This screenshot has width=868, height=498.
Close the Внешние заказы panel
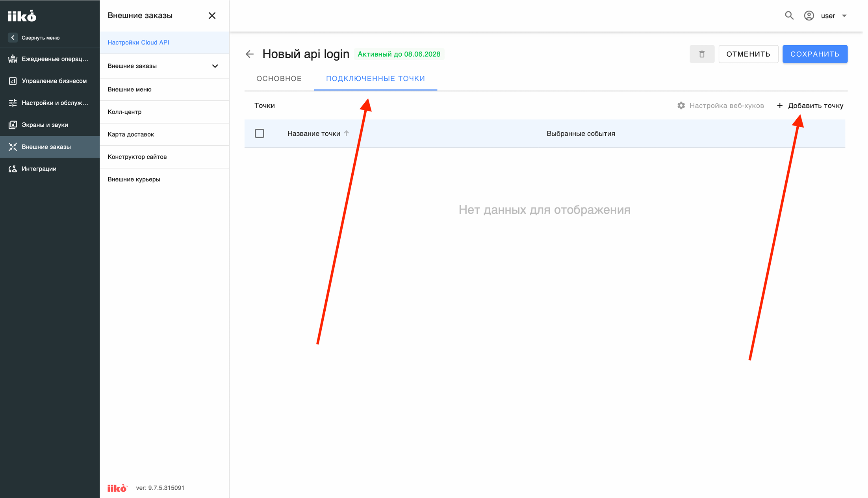(x=212, y=16)
